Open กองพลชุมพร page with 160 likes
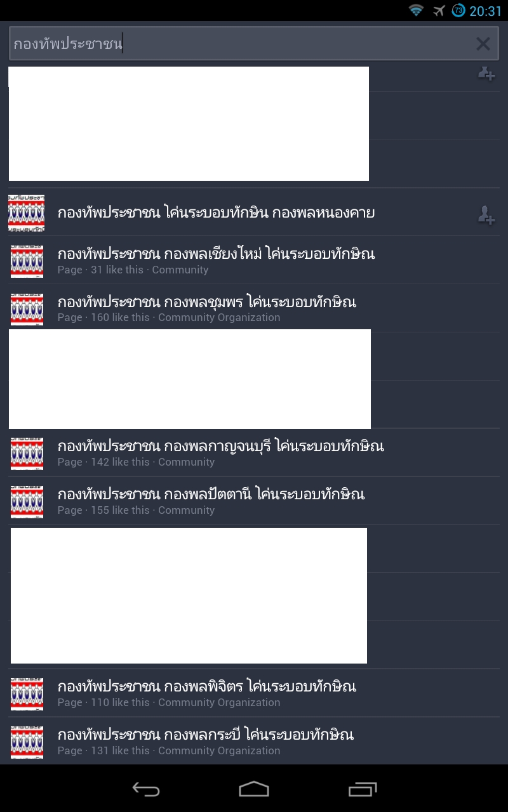Image resolution: width=508 pixels, height=812 pixels. [x=254, y=308]
